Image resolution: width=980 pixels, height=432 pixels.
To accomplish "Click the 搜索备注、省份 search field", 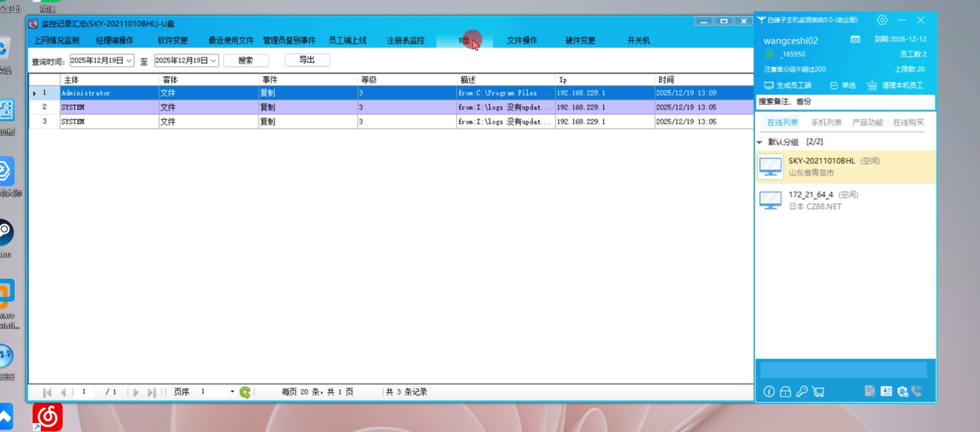I will click(x=845, y=102).
